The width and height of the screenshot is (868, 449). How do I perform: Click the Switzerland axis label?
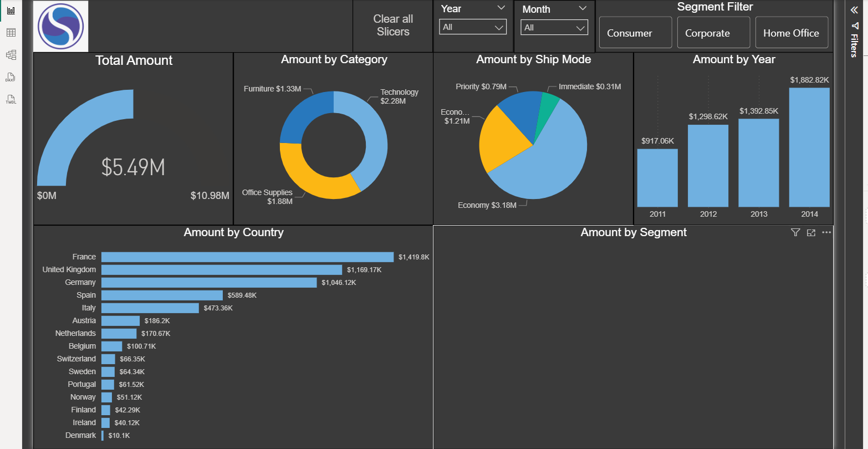76,359
